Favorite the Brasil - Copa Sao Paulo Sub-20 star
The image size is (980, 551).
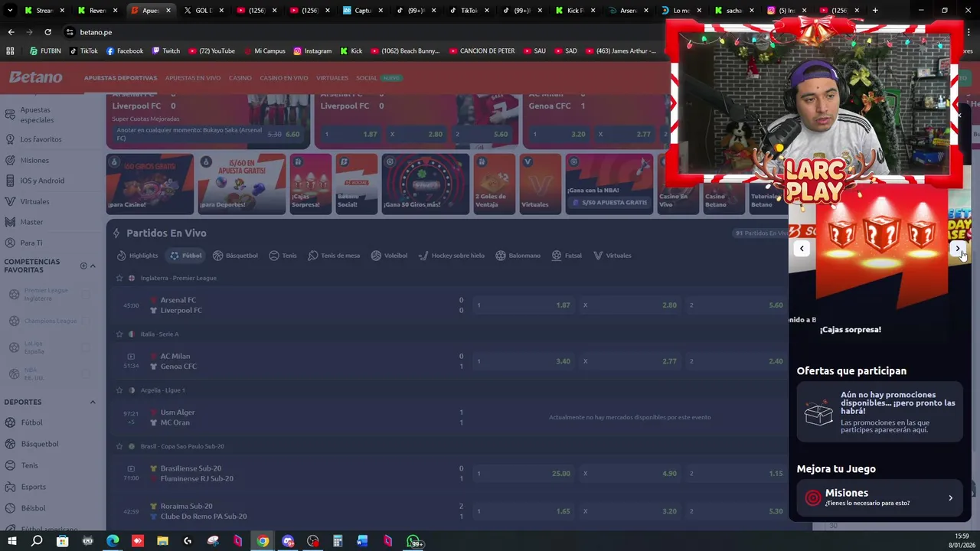pos(119,446)
